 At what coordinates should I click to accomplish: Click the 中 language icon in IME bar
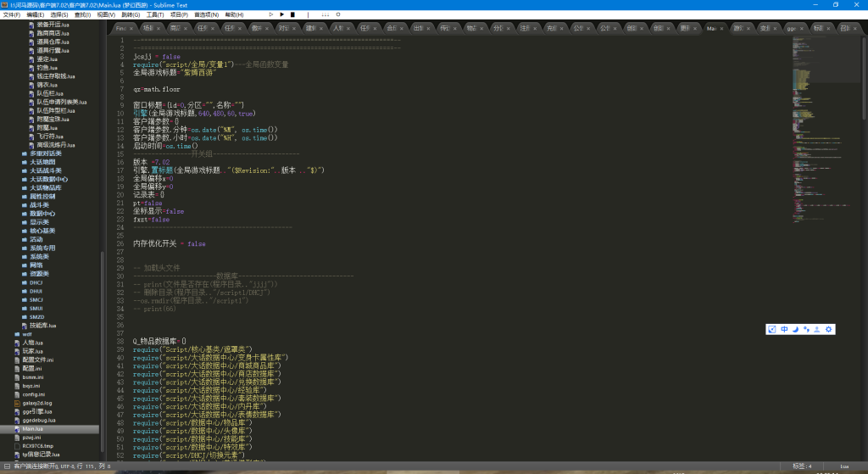(x=784, y=329)
